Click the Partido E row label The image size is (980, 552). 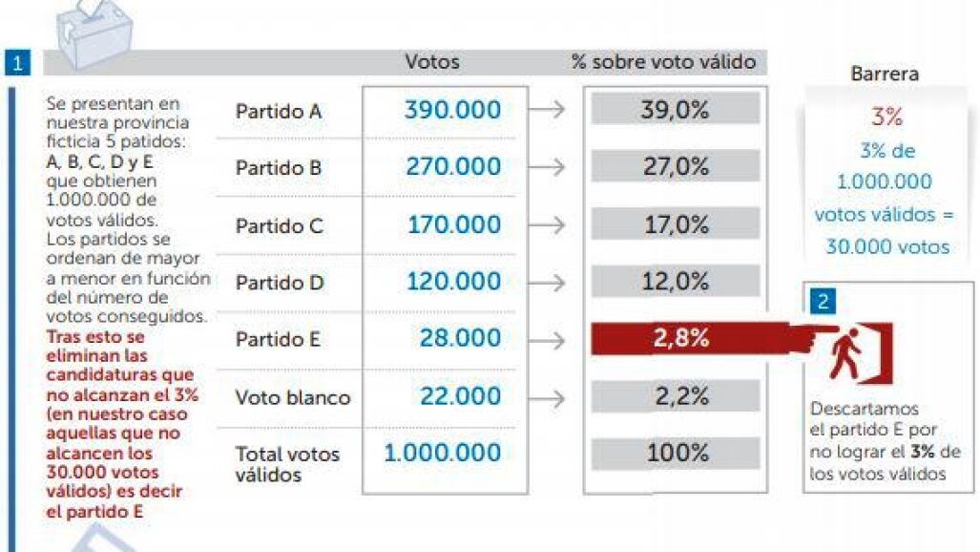(279, 340)
